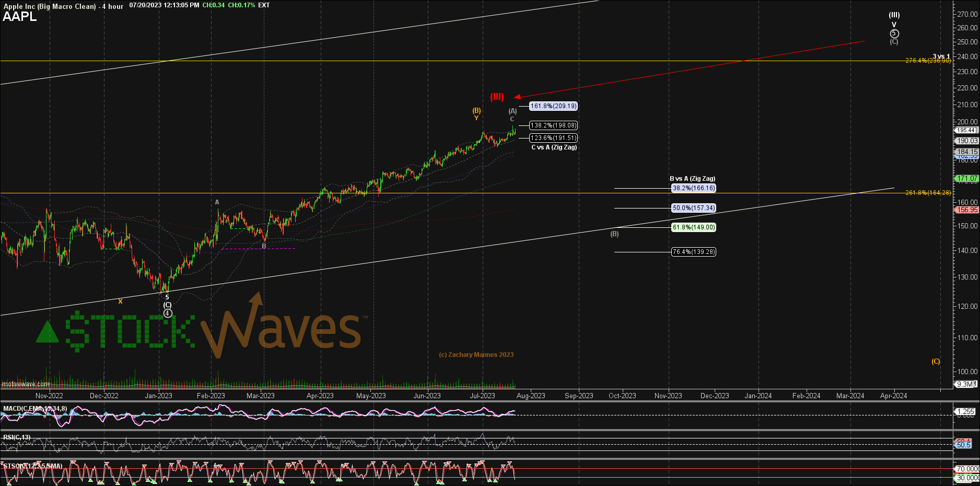
Task: Select the 38.2%(166.16) retracement label
Action: pyautogui.click(x=694, y=188)
